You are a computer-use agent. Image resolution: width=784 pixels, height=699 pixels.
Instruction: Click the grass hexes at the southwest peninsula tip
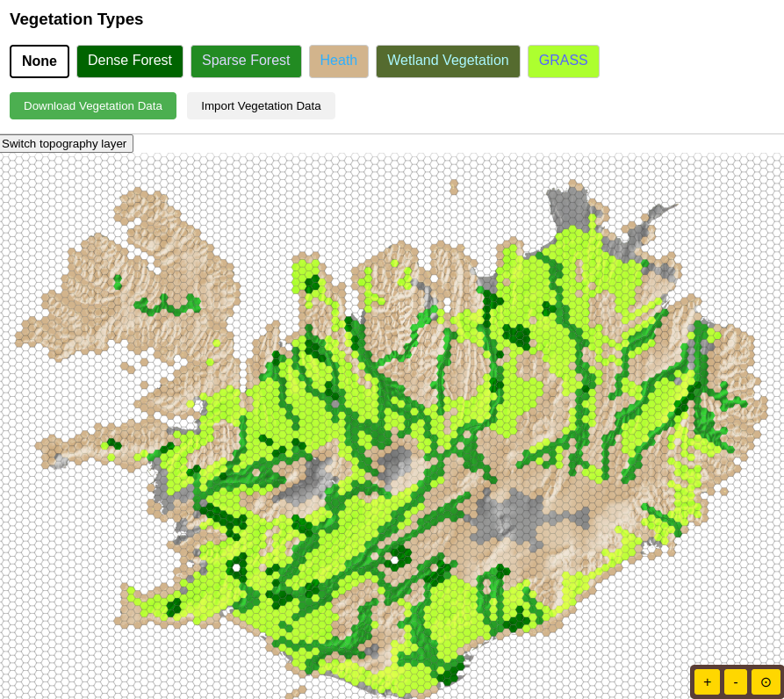point(140,602)
